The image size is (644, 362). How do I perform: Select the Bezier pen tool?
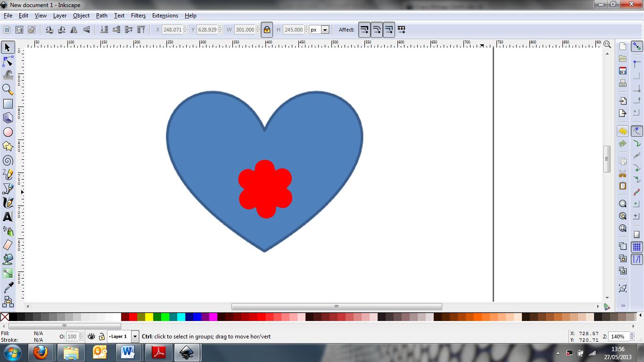8,189
